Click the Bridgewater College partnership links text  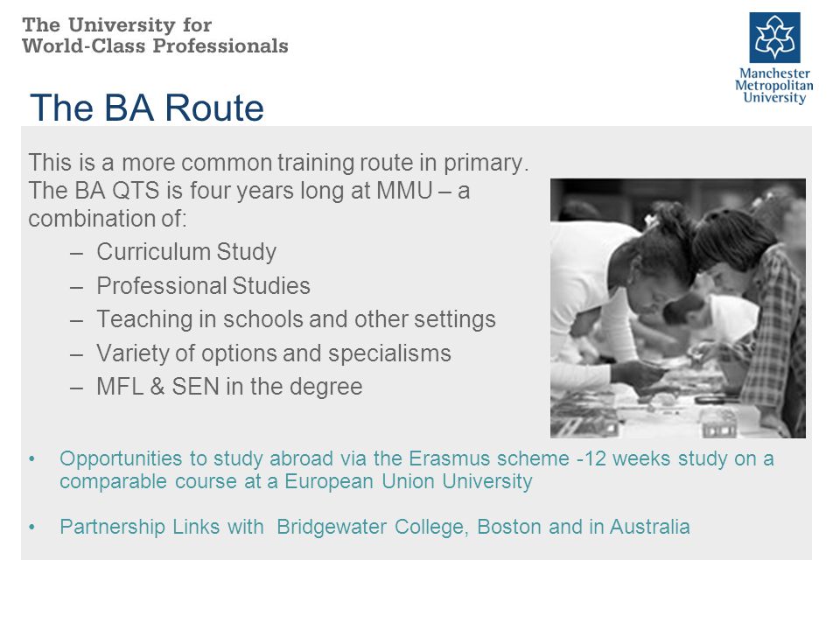coord(374,527)
